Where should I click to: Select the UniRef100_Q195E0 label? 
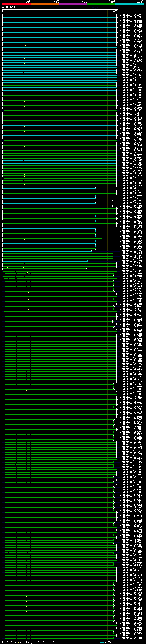[x=131, y=70]
